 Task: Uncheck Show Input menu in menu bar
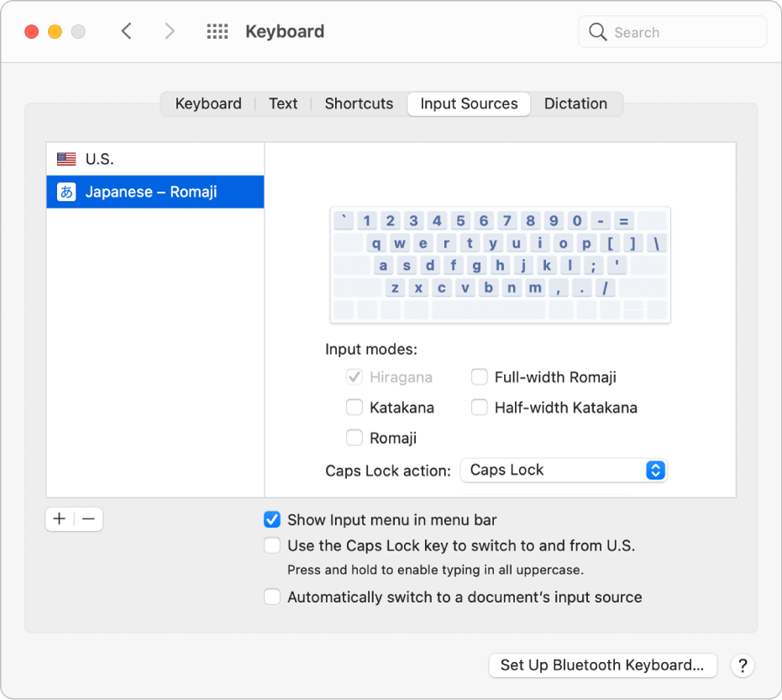[272, 520]
